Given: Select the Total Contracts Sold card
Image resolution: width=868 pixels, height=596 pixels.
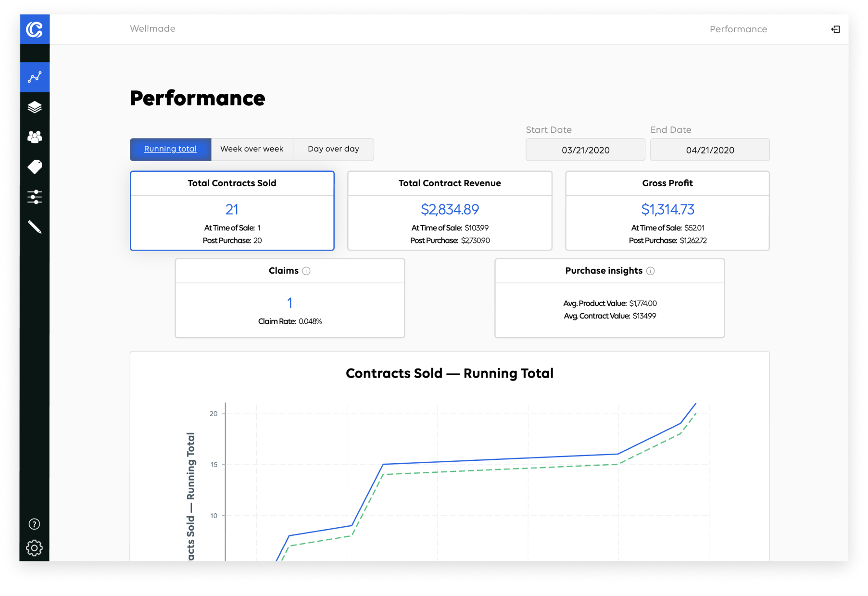Looking at the screenshot, I should click(232, 211).
